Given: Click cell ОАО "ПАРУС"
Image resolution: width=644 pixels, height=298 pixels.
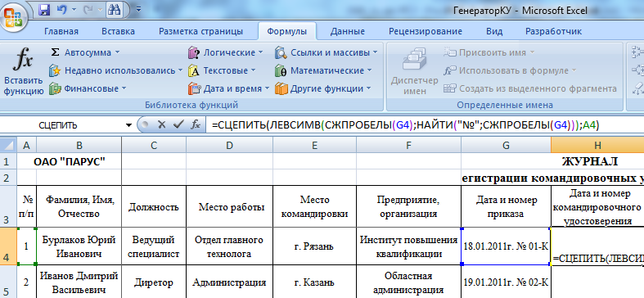Looking at the screenshot, I should click(x=70, y=161).
